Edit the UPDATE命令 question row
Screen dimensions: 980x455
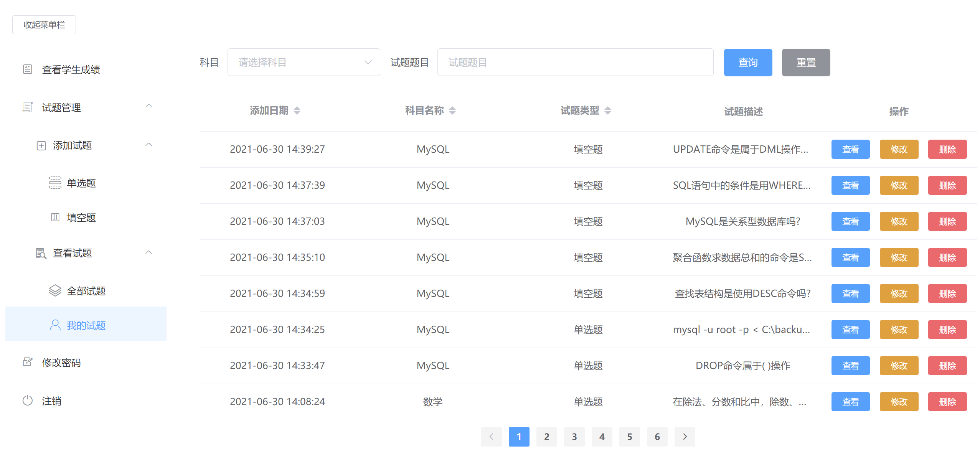tap(899, 149)
